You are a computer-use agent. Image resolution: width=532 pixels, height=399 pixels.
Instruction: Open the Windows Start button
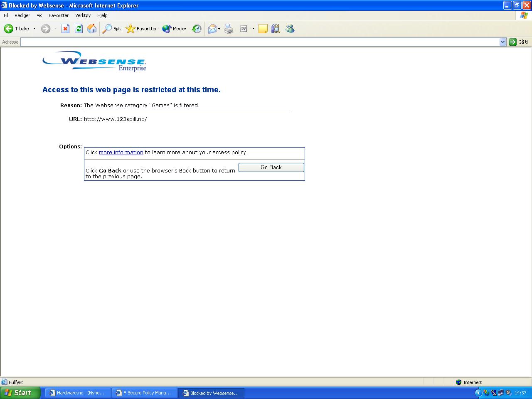(20, 393)
